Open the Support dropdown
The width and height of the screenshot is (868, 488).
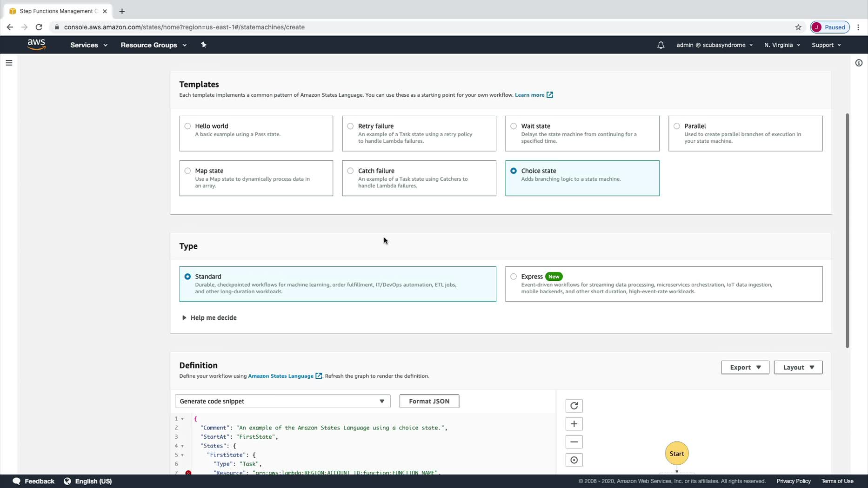826,45
